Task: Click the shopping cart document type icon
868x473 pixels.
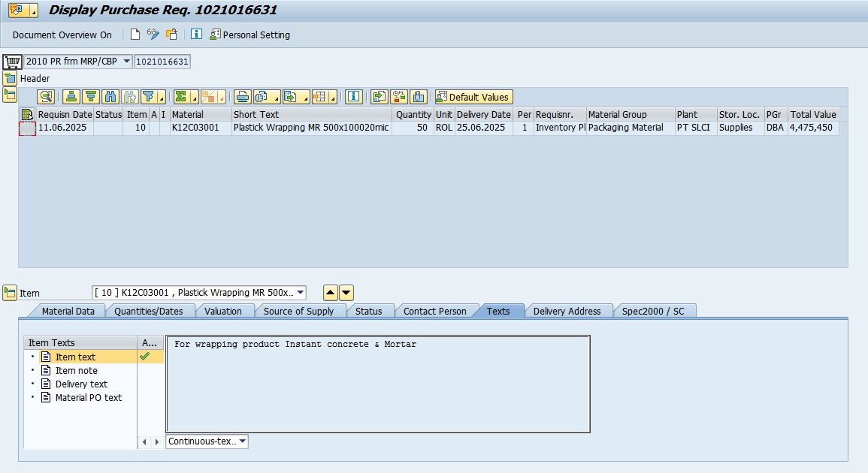Action: tap(12, 61)
